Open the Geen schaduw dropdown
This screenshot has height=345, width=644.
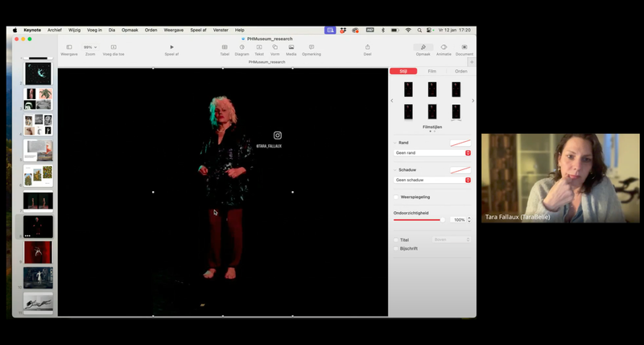432,180
